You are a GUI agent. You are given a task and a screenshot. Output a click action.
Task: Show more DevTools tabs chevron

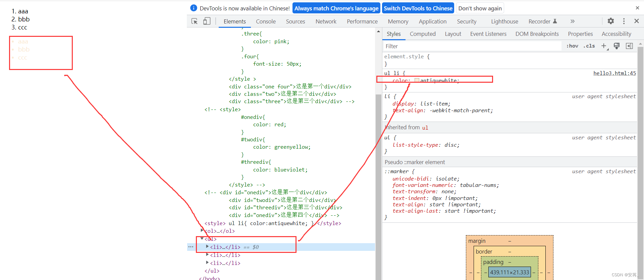tap(573, 21)
